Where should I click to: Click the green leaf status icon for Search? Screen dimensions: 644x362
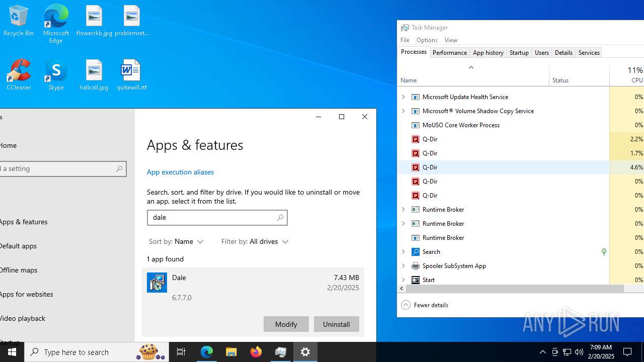point(604,252)
